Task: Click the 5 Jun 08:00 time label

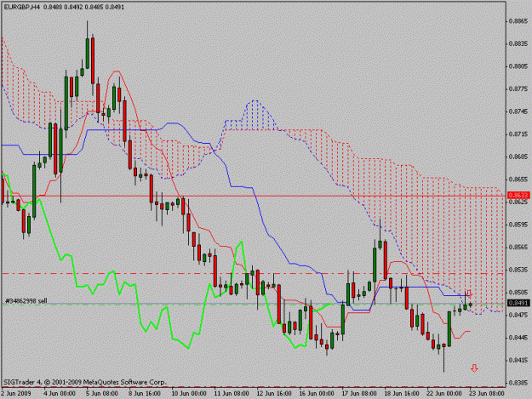Action: pyautogui.click(x=102, y=394)
